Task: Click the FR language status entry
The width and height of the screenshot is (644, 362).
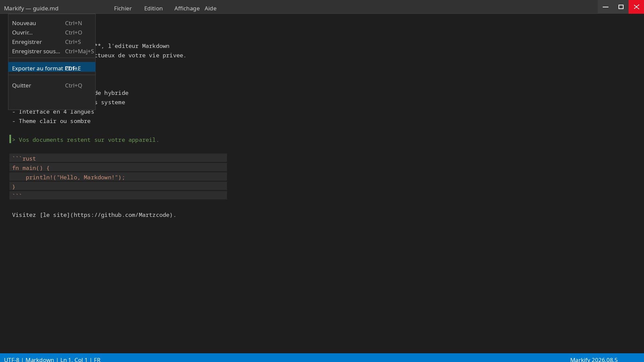Action: point(97,359)
